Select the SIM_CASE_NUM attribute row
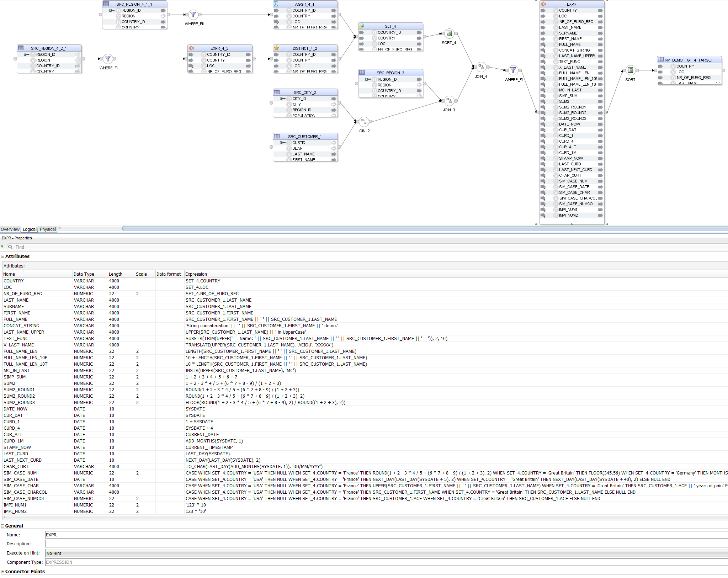The height and width of the screenshot is (578, 728). pos(20,473)
